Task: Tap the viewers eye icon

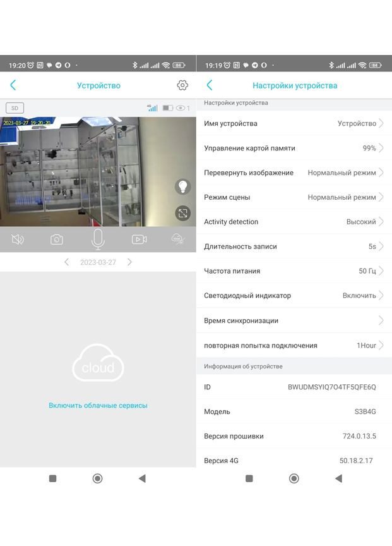Action: pos(181,108)
